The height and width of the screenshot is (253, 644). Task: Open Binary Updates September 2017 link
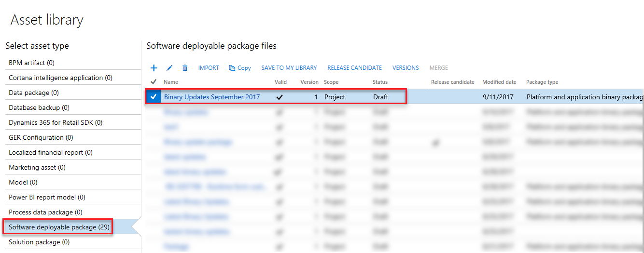[x=212, y=97]
